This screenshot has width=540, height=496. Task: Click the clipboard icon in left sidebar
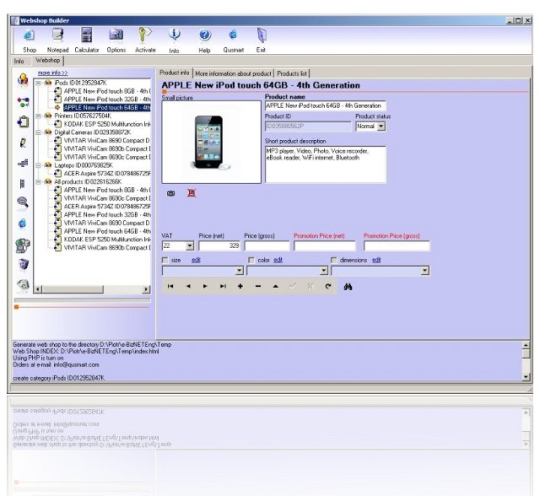[x=23, y=122]
